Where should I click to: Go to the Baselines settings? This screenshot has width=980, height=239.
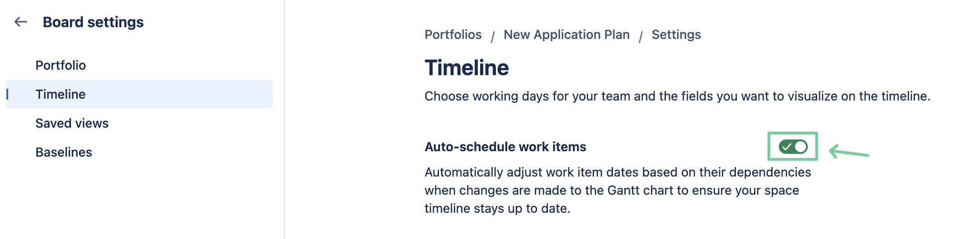point(64,152)
